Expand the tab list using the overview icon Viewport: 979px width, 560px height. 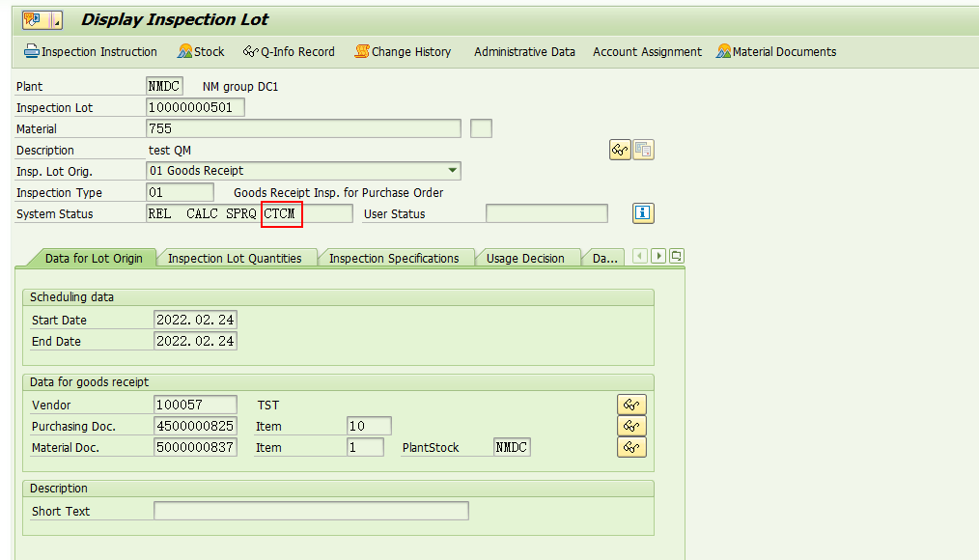pyautogui.click(x=676, y=257)
